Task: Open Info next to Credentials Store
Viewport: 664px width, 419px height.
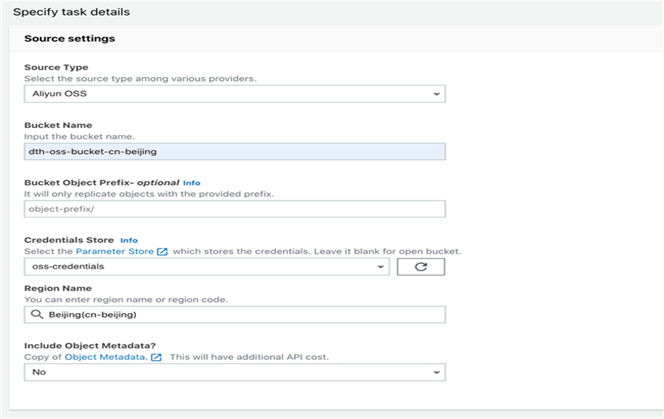Action: tap(129, 240)
